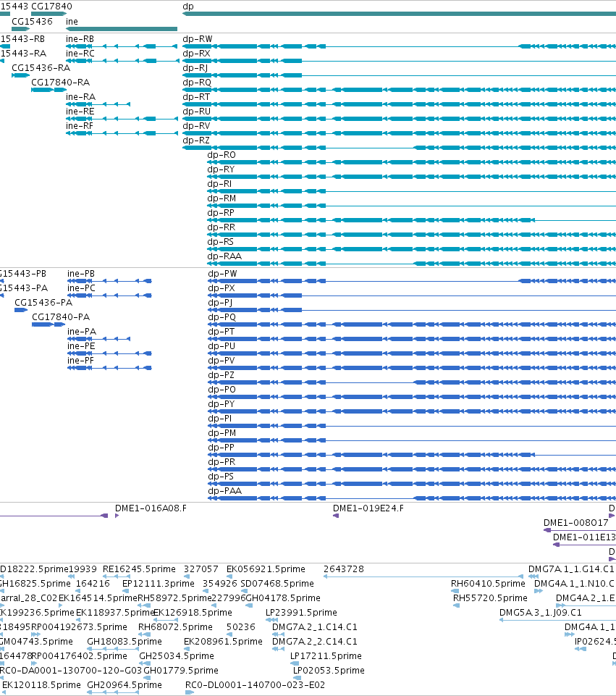Select transcript label dp-RT

coord(196,97)
